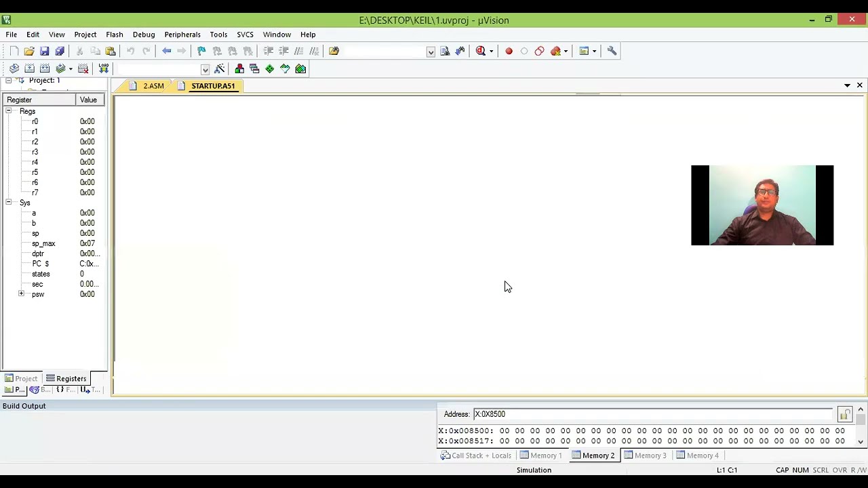
Task: Open the multi-project workspace icon
Action: tap(254, 68)
